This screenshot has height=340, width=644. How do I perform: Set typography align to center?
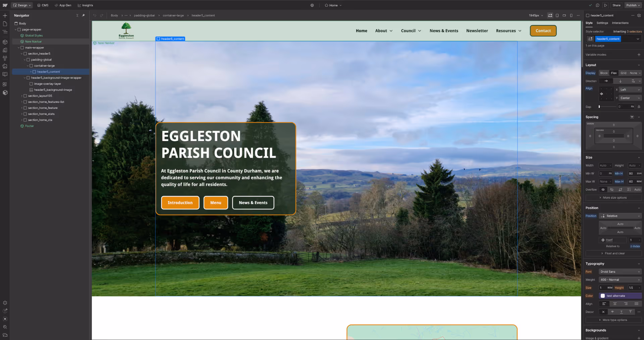click(615, 304)
